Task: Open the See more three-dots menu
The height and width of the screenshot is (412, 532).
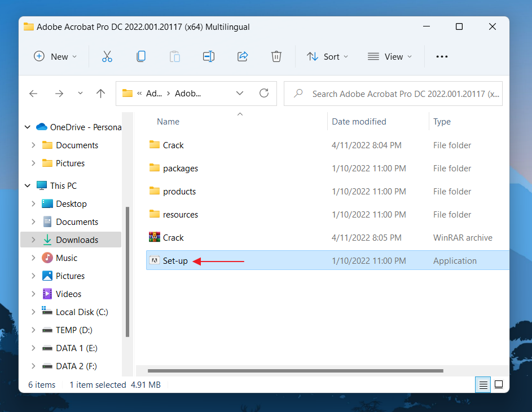Action: coord(442,56)
